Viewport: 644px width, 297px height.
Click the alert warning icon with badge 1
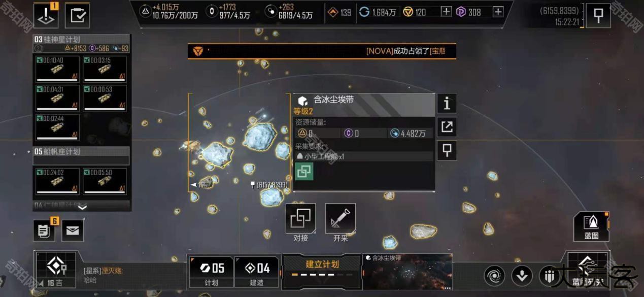click(46, 16)
